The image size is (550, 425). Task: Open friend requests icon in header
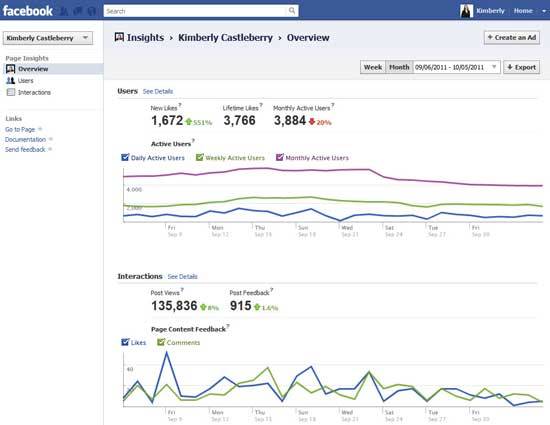pos(64,11)
